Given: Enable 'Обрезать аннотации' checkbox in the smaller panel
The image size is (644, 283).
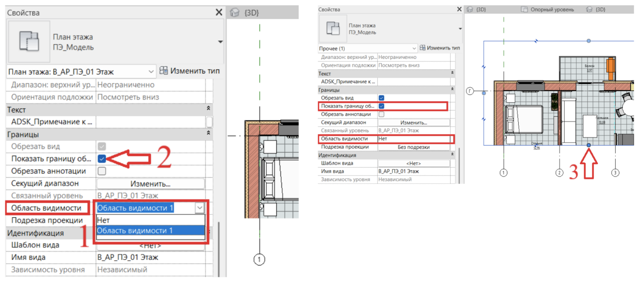Looking at the screenshot, I should click(x=381, y=114).
